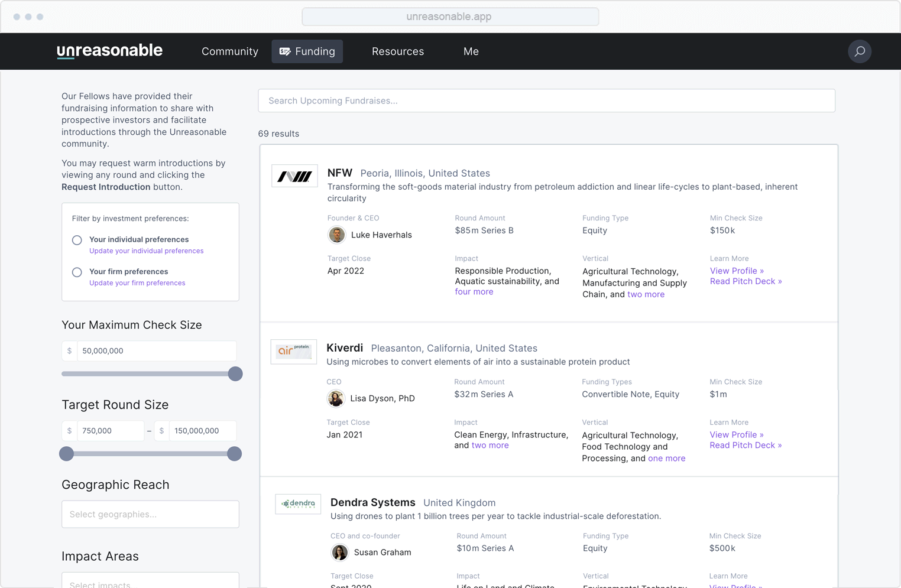Viewport: 901px width, 588px height.
Task: Expand 'one more' verticals for Kiverdi
Action: (666, 459)
